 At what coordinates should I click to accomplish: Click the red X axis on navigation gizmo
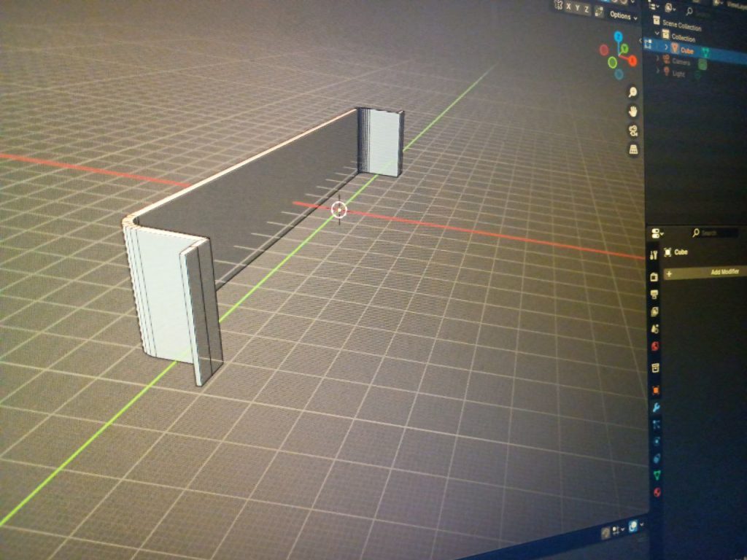click(x=632, y=61)
